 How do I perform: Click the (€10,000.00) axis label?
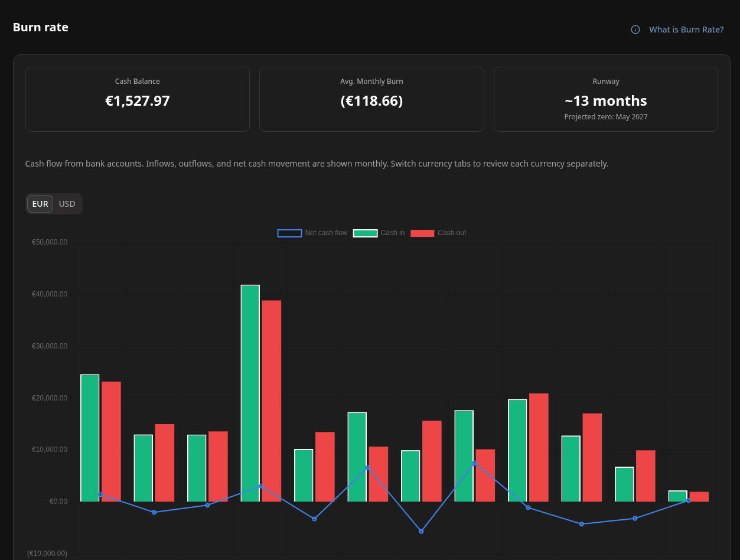47,554
